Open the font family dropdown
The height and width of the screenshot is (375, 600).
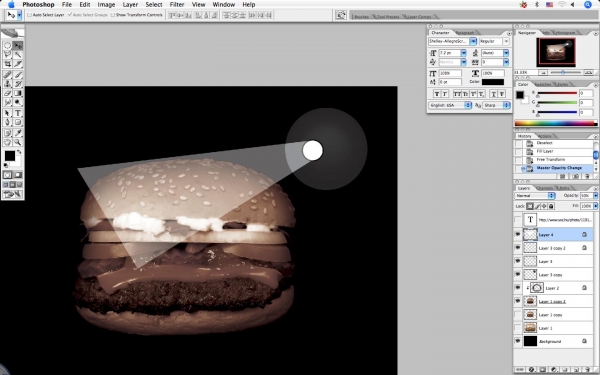pos(473,41)
